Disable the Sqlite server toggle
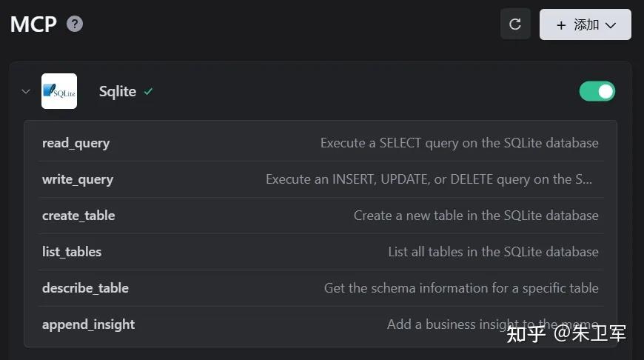 click(x=597, y=91)
